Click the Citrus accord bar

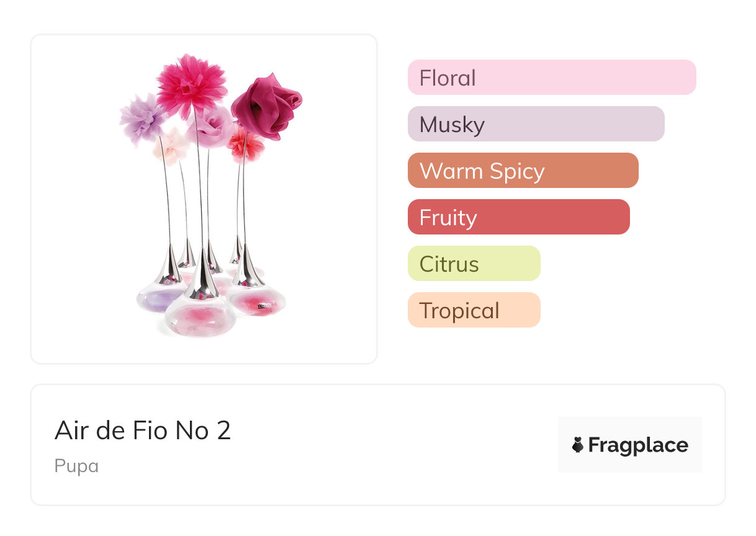coord(474,264)
